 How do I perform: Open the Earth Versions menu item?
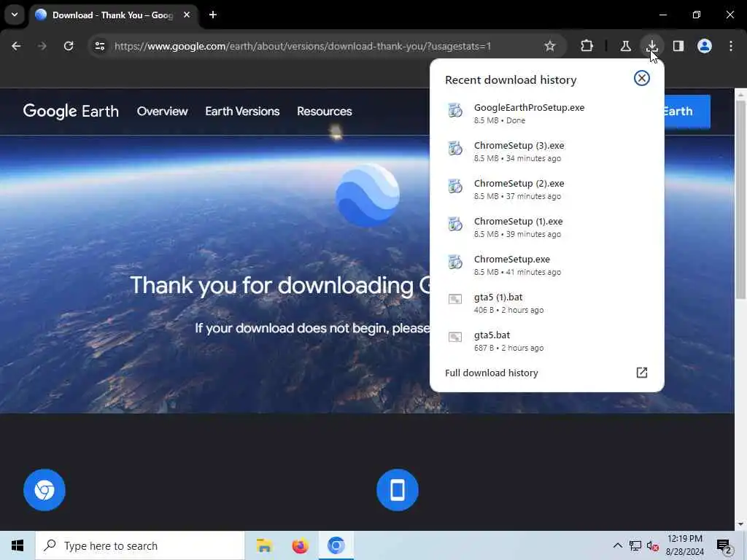tap(242, 111)
